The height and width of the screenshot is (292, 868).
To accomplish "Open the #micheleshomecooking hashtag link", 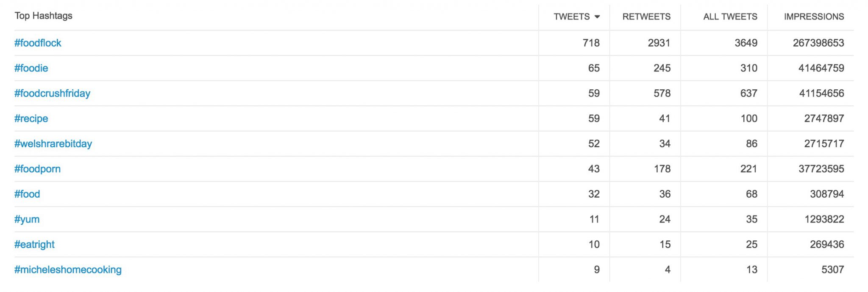I will [x=68, y=270].
